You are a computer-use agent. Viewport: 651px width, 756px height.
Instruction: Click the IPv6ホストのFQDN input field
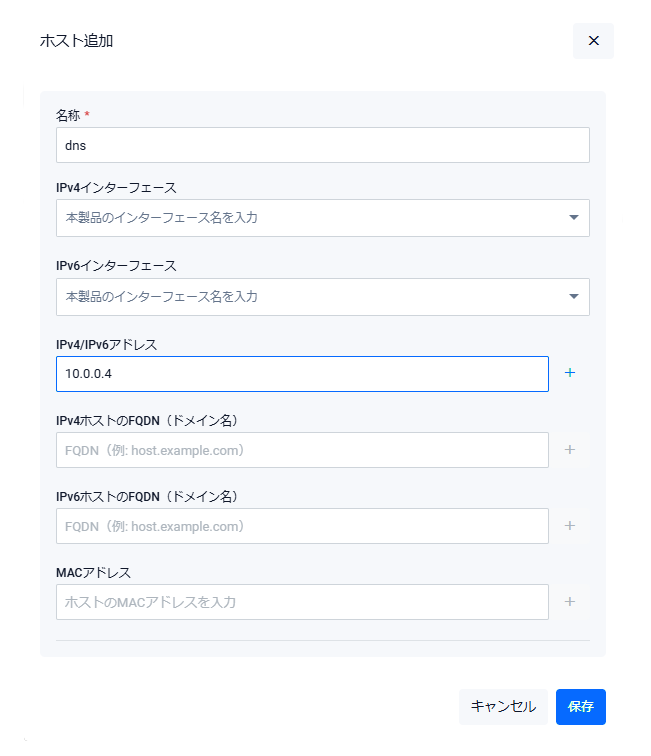tap(302, 526)
